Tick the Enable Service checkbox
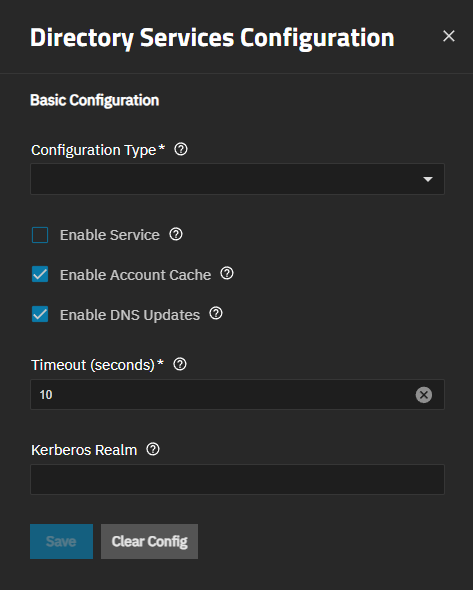Screen dimensions: 473x590 pyautogui.click(x=40, y=235)
